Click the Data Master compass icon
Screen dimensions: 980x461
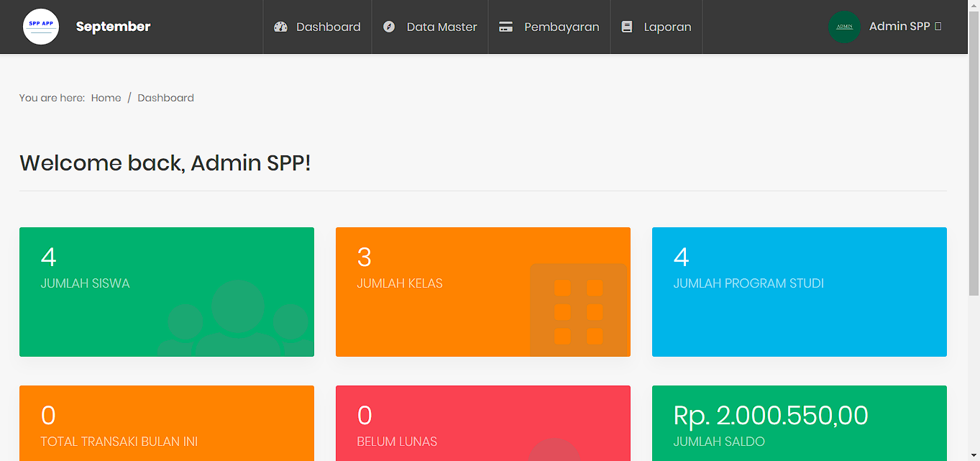(x=389, y=27)
